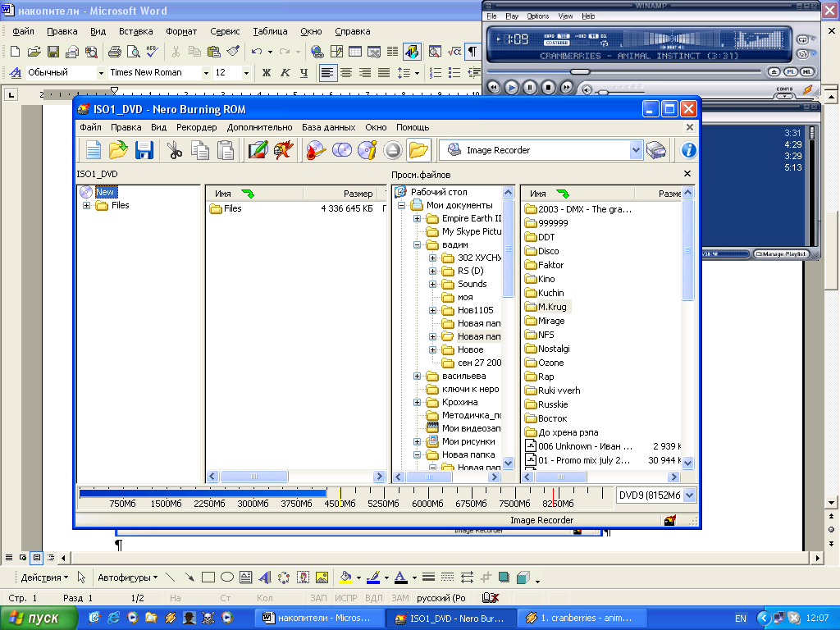The width and height of the screenshot is (840, 630).
Task: Expand Крохина folder node
Action: point(417,402)
